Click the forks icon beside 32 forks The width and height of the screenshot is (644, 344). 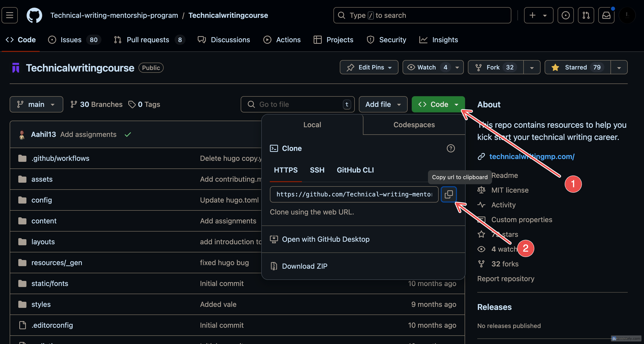[481, 264]
